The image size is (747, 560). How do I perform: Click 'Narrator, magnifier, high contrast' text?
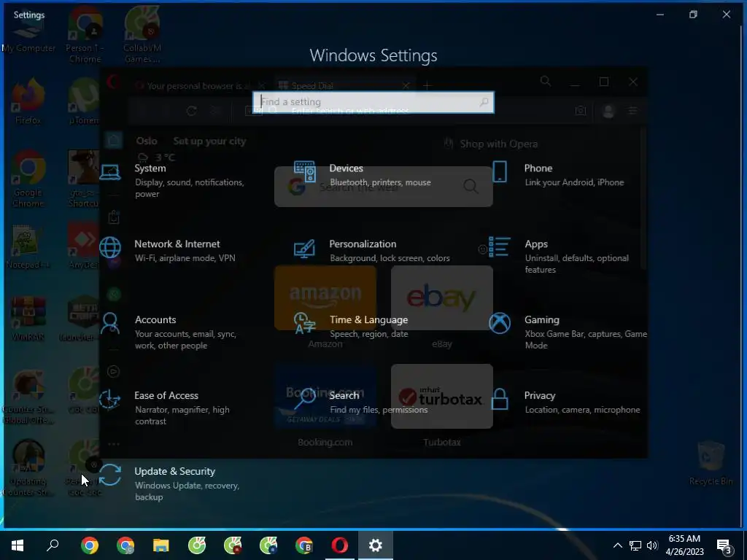[x=182, y=415]
